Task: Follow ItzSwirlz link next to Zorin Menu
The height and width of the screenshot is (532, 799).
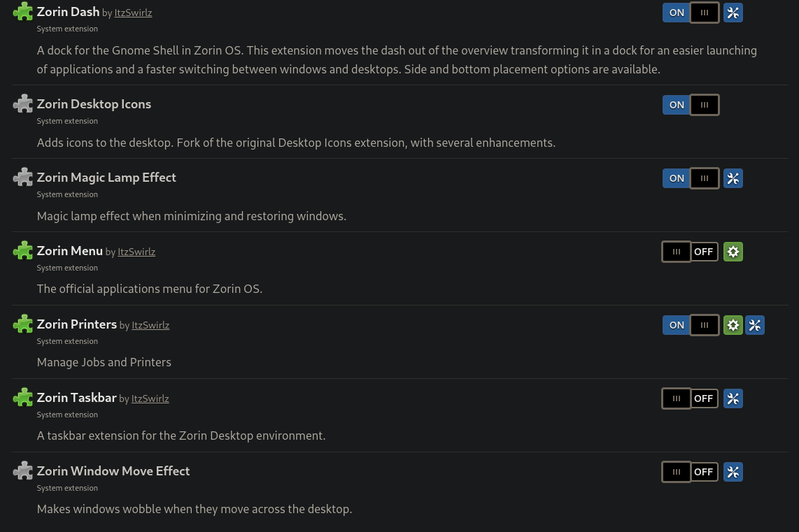Action: pyautogui.click(x=136, y=252)
